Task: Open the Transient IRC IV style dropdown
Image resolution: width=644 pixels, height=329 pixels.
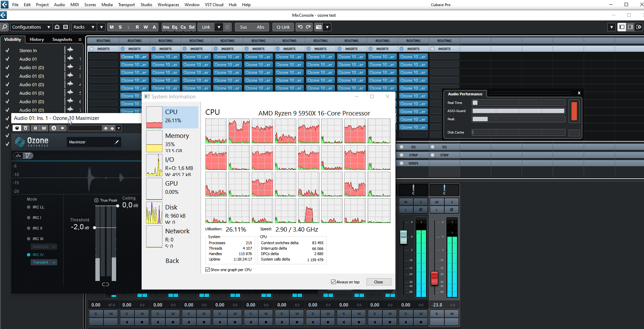Action: pos(44,262)
